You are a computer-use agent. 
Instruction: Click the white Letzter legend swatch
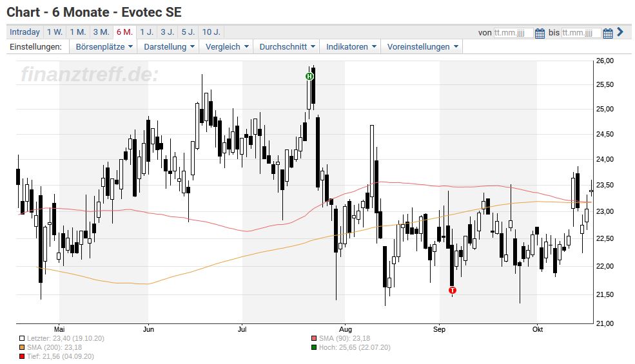[x=22, y=338]
